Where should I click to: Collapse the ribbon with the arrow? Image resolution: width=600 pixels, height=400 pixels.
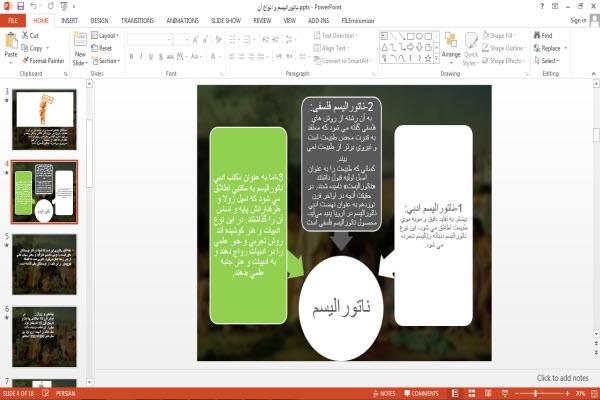593,73
